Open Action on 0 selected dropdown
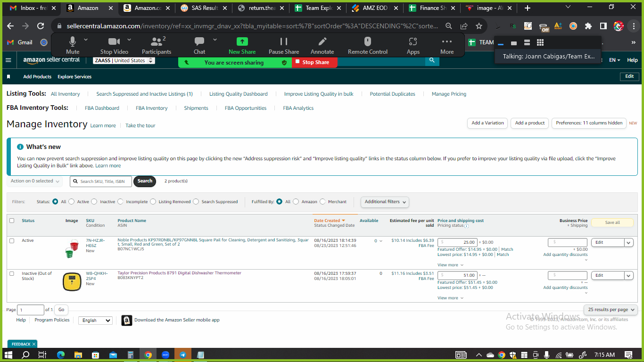 35,181
